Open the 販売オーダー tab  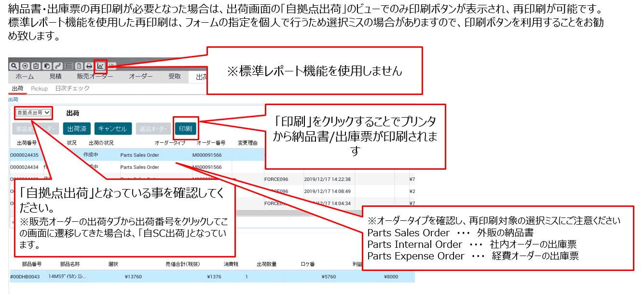pos(95,77)
